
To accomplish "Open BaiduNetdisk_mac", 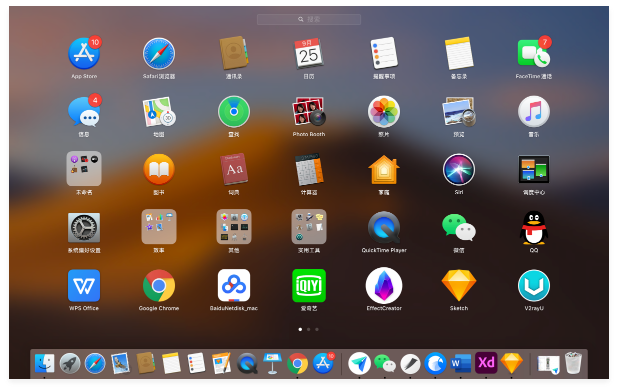I will pyautogui.click(x=234, y=285).
